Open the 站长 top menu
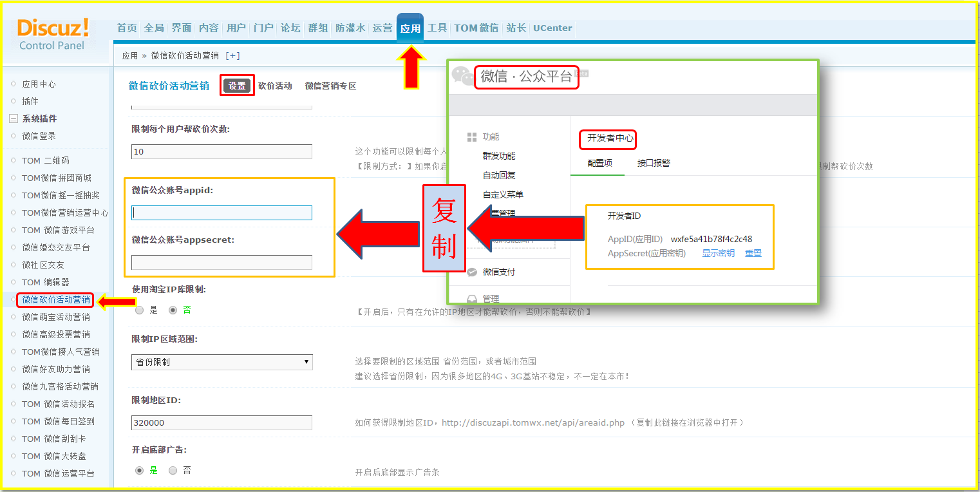Viewport: 980px width, 492px height. point(516,28)
